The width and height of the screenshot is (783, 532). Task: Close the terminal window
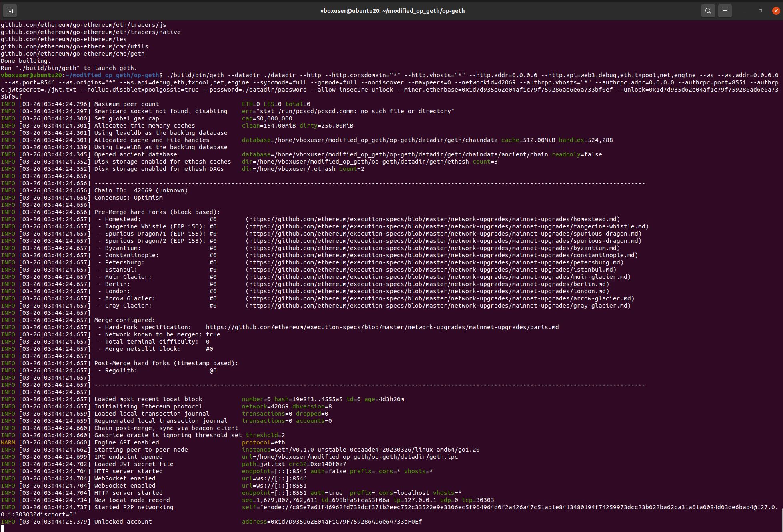776,11
